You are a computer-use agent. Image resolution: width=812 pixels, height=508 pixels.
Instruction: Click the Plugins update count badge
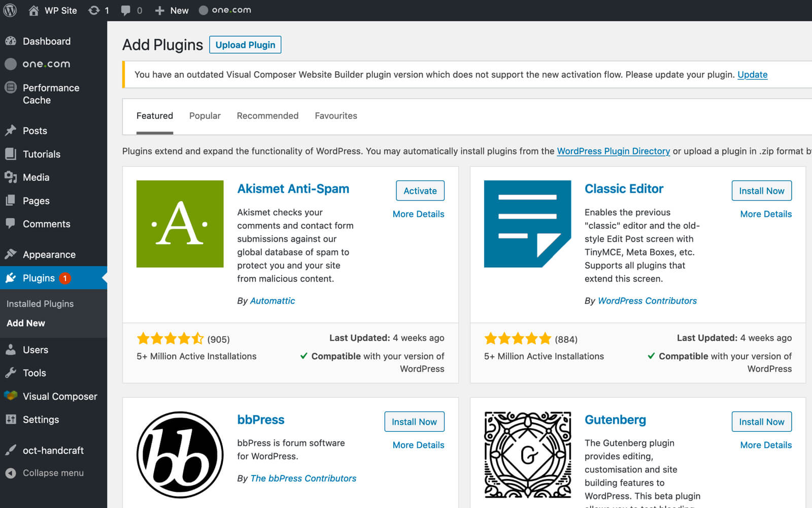65,278
